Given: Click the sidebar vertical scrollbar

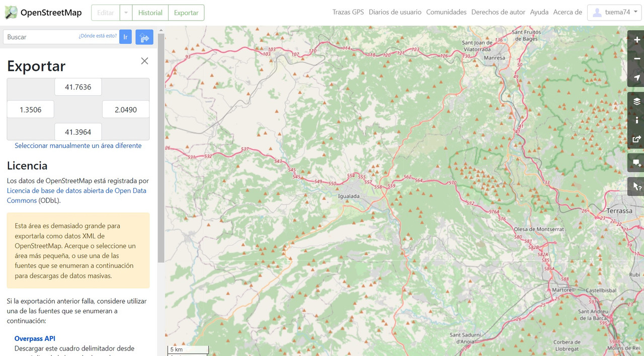Looking at the screenshot, I should point(161,148).
